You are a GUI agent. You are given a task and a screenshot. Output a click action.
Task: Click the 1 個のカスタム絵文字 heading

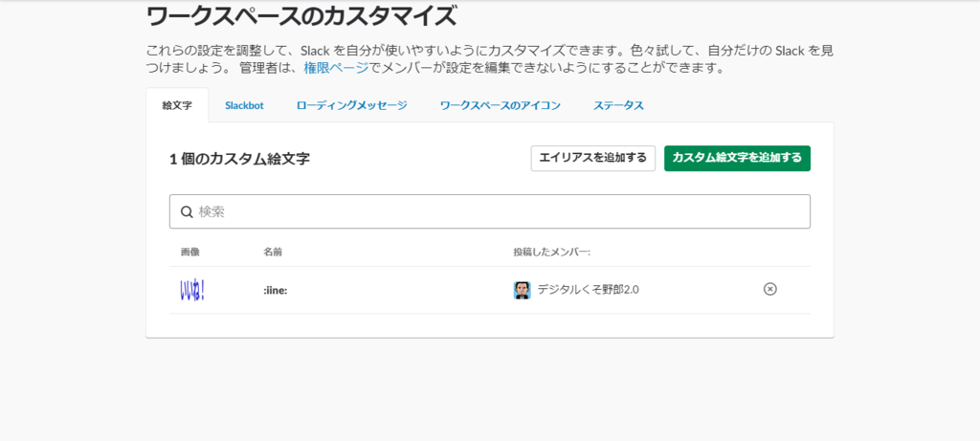pyautogui.click(x=239, y=159)
